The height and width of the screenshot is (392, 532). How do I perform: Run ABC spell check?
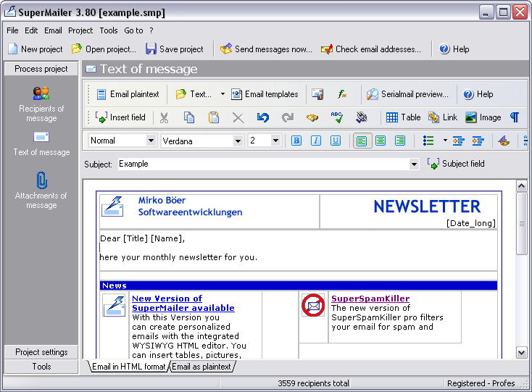click(337, 117)
